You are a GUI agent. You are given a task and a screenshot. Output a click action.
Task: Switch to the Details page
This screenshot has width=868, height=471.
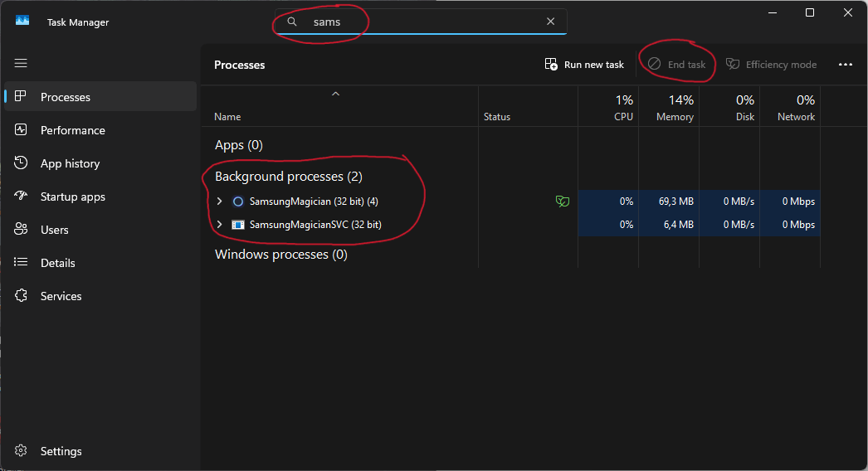pyautogui.click(x=100, y=263)
